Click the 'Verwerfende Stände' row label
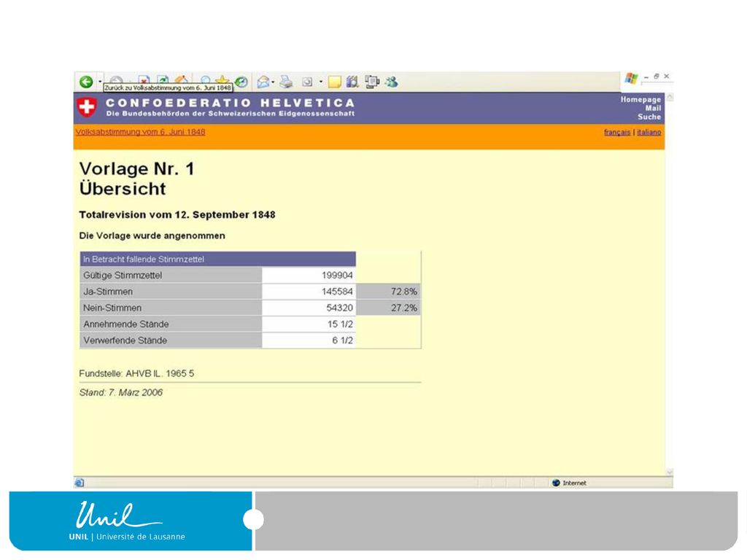Image resolution: width=747 pixels, height=560 pixels. point(171,341)
